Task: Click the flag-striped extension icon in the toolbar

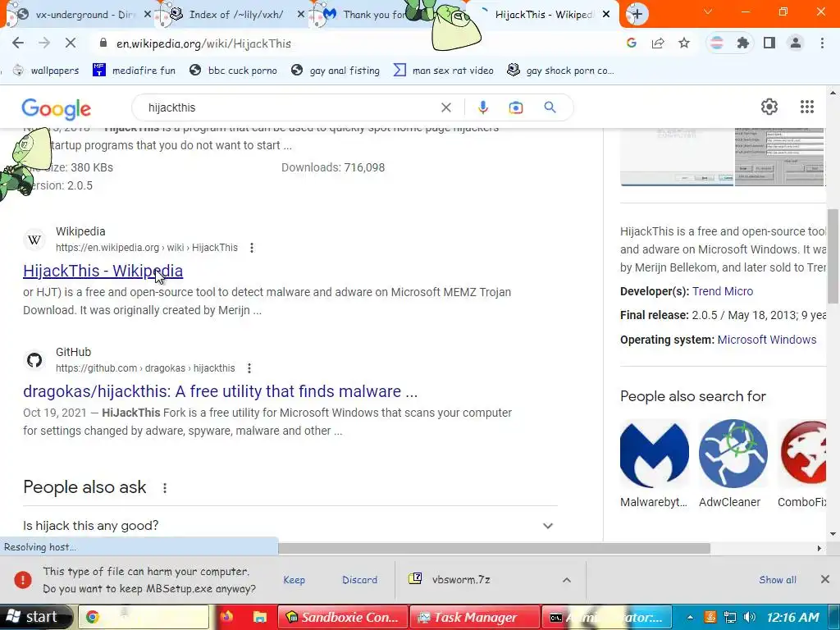Action: pos(716,43)
